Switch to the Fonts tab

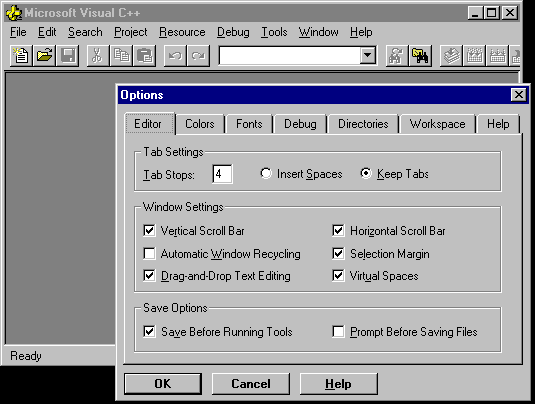click(x=249, y=124)
